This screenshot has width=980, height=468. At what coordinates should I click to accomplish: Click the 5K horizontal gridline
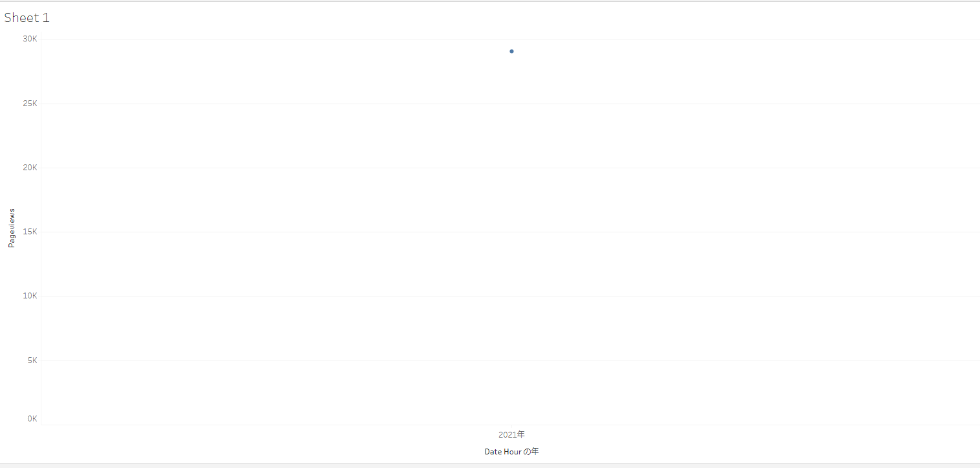coord(510,361)
